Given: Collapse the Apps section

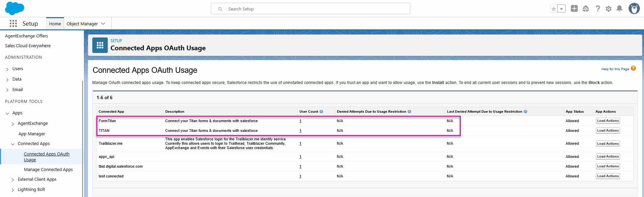Looking at the screenshot, I should point(7,113).
